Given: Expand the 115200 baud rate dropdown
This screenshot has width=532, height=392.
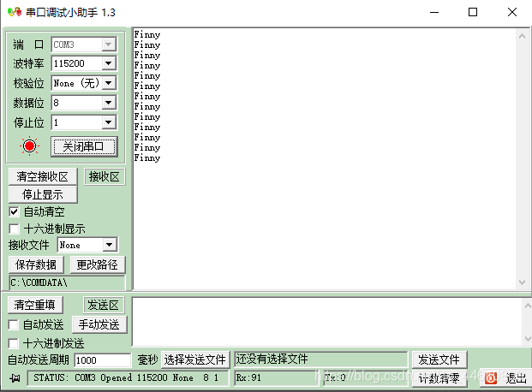Looking at the screenshot, I should click(x=109, y=63).
